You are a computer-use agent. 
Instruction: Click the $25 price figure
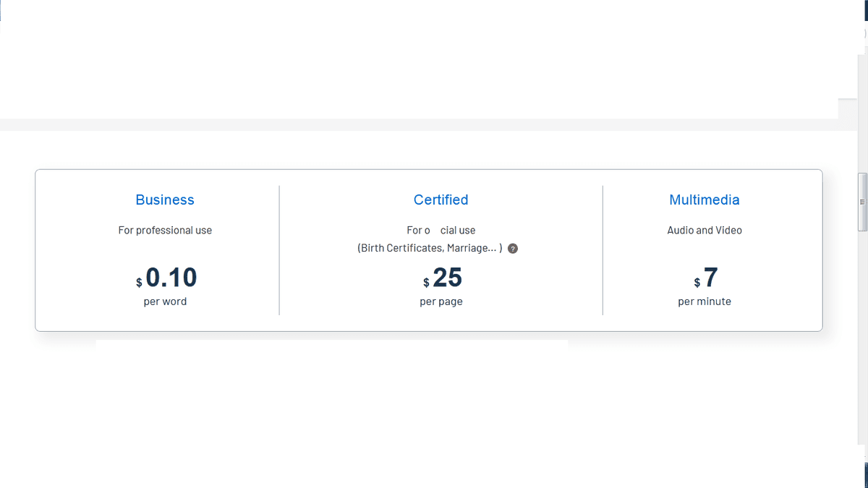point(448,278)
